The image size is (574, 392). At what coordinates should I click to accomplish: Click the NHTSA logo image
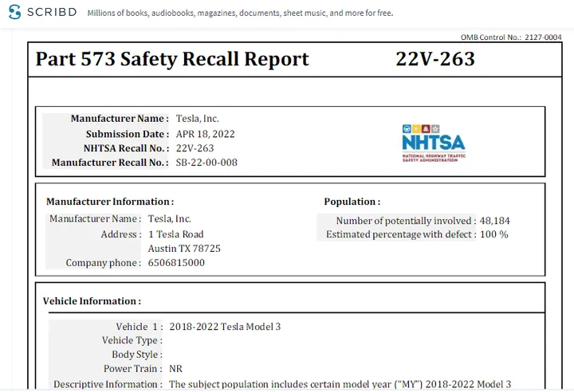coord(433,143)
